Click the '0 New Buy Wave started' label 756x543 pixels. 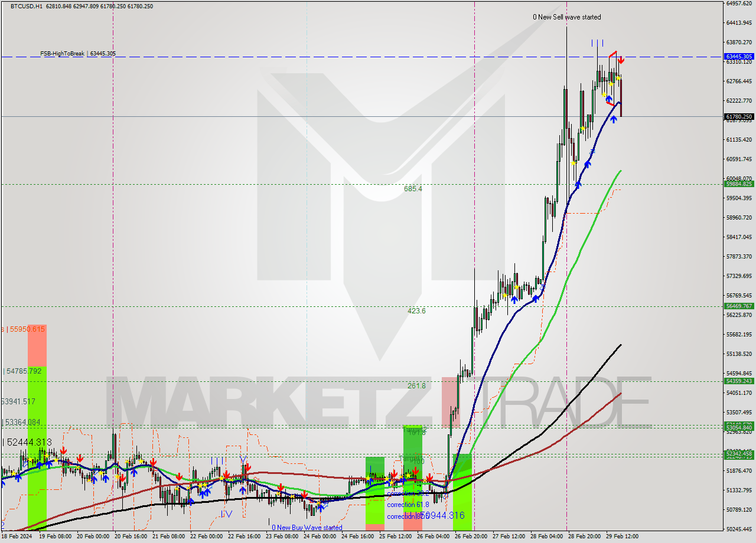(307, 528)
